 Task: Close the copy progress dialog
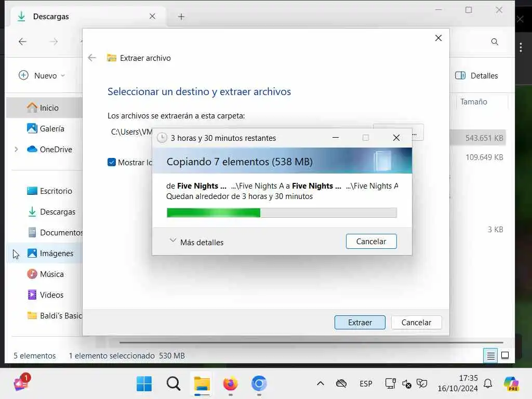(396, 138)
